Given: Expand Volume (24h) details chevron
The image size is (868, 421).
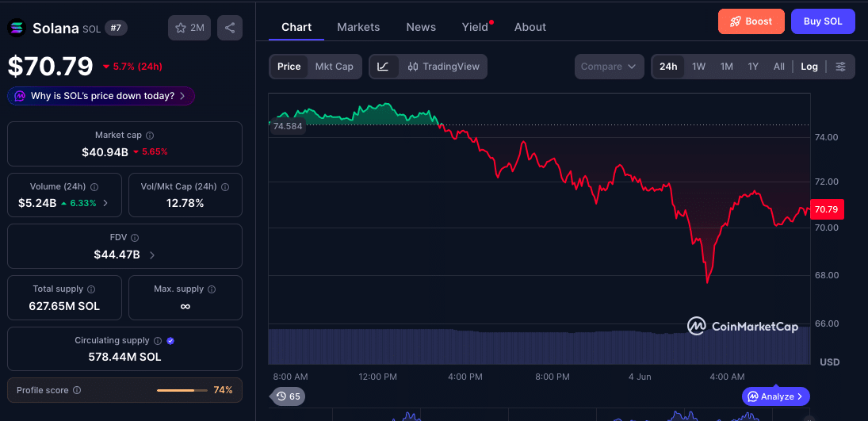Looking at the screenshot, I should click(x=105, y=203).
